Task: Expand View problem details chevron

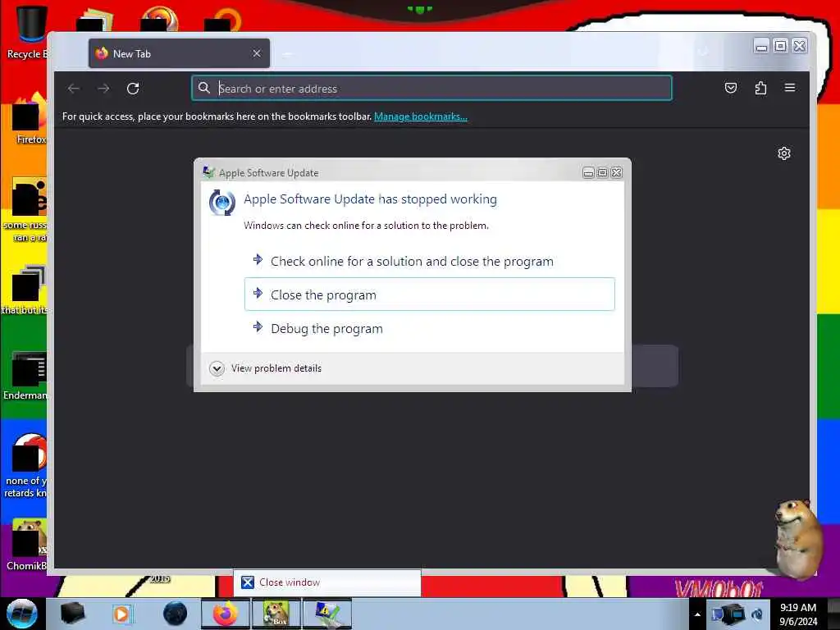Action: click(x=217, y=368)
